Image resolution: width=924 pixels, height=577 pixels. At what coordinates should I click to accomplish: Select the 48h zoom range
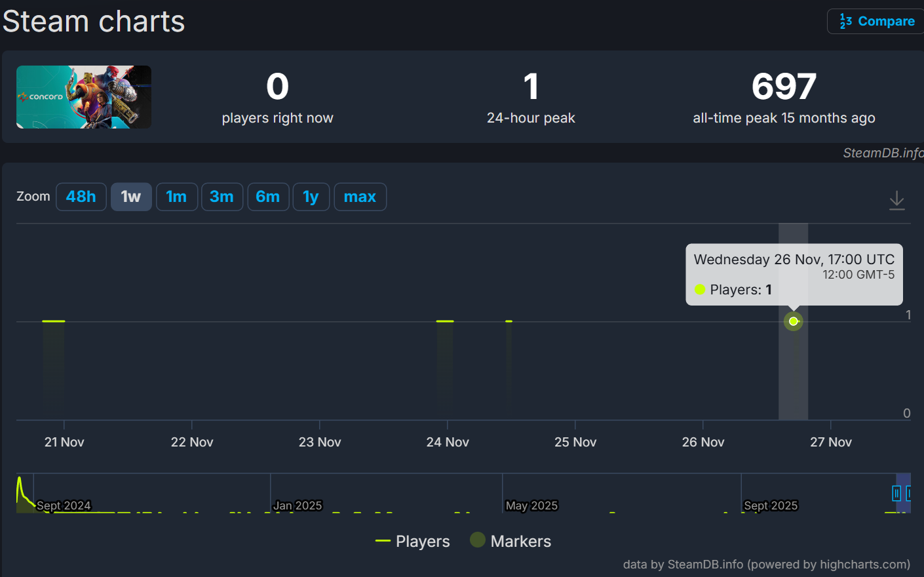point(81,197)
